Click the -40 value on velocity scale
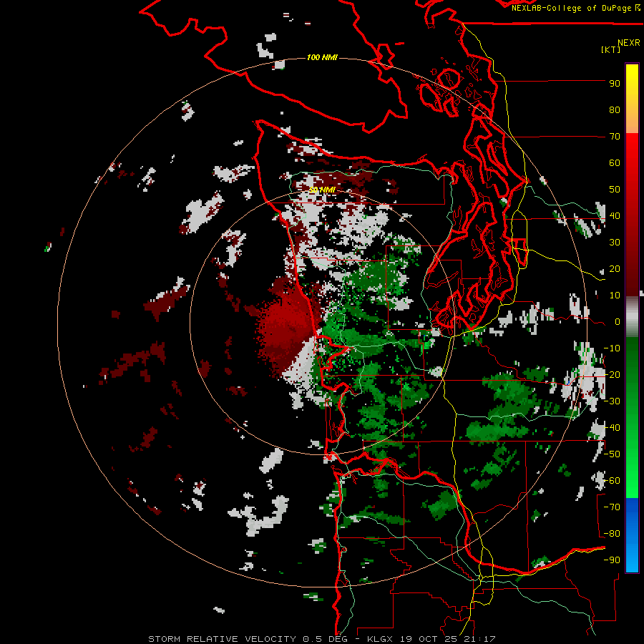 tap(612, 428)
